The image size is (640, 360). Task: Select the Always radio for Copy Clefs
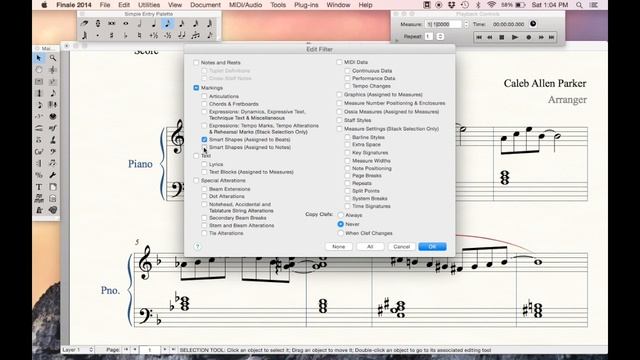(340, 215)
